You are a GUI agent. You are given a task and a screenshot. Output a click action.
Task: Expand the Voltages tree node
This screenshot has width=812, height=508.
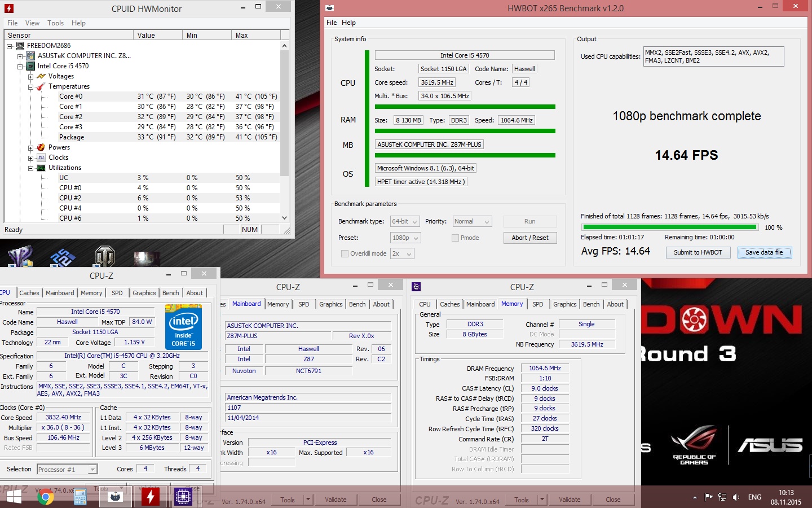click(x=30, y=76)
